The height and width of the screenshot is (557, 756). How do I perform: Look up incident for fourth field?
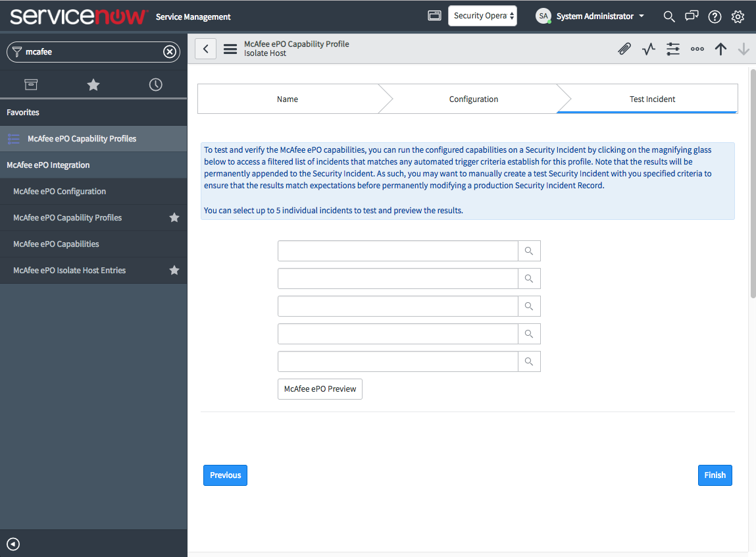529,334
